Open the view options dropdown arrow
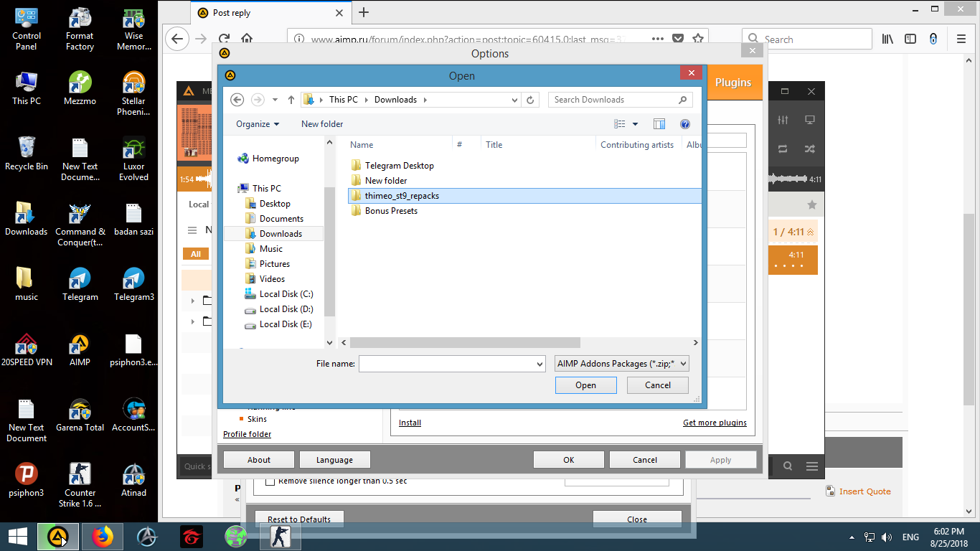This screenshot has height=551, width=980. tap(635, 124)
